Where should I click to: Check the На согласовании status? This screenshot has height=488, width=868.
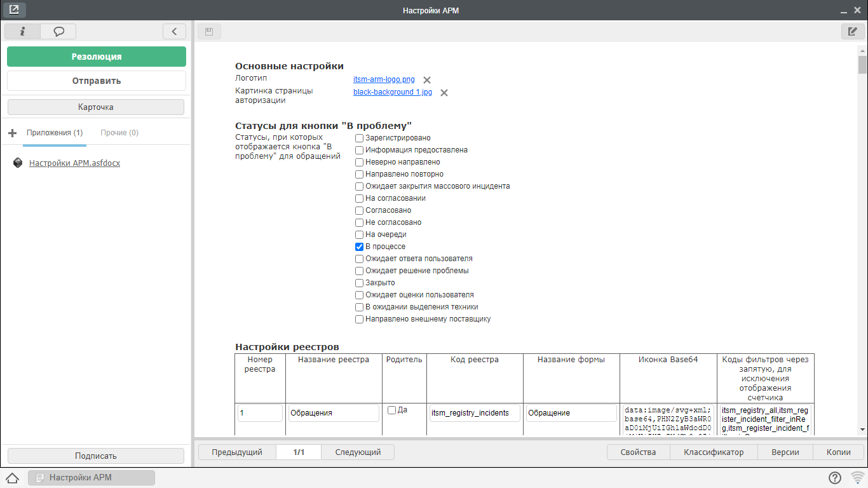(x=360, y=198)
